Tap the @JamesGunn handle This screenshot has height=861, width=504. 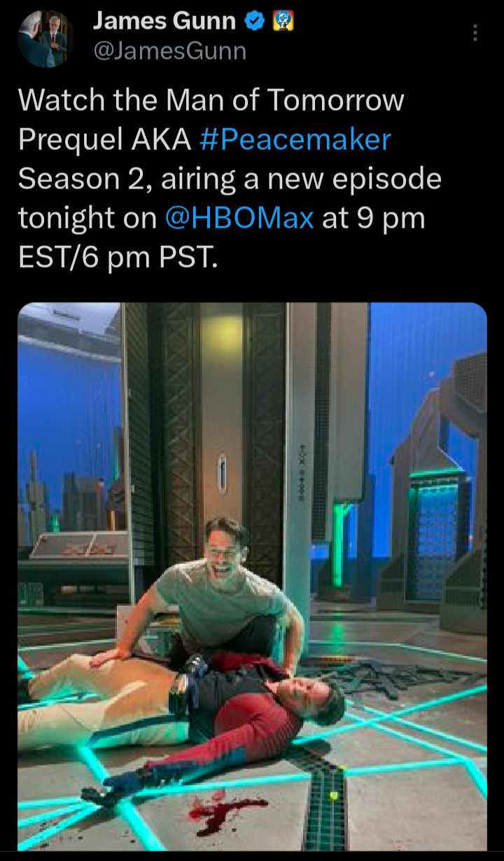tap(170, 51)
